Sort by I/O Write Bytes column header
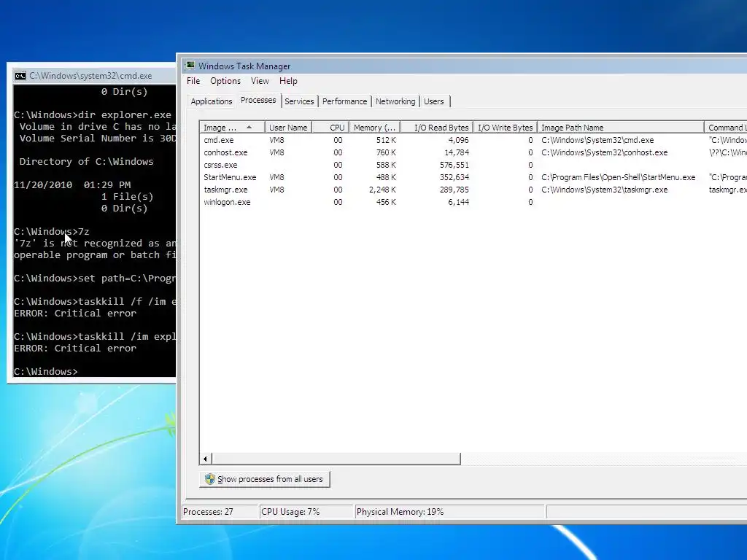The width and height of the screenshot is (747, 560). pyautogui.click(x=505, y=127)
